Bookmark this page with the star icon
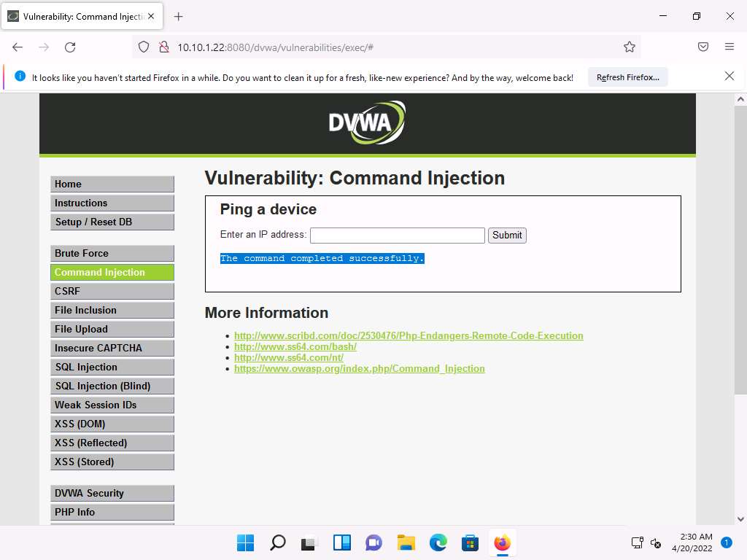The height and width of the screenshot is (560, 747). point(629,47)
